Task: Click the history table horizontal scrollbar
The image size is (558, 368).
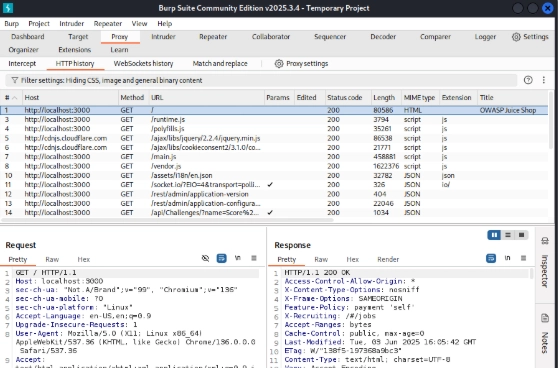Action: 167,220
